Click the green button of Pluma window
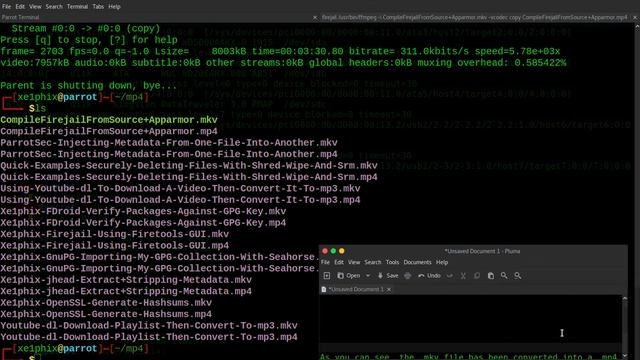 [x=333, y=251]
